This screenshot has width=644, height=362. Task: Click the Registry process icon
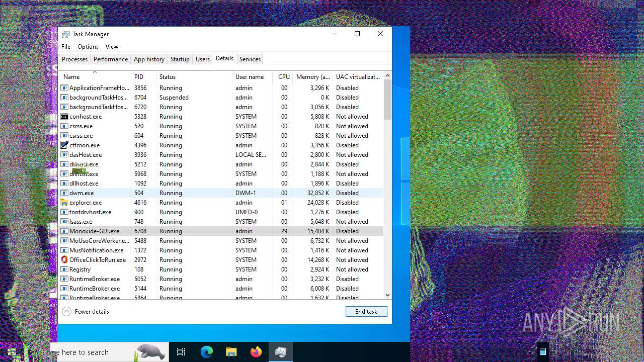pyautogui.click(x=64, y=269)
